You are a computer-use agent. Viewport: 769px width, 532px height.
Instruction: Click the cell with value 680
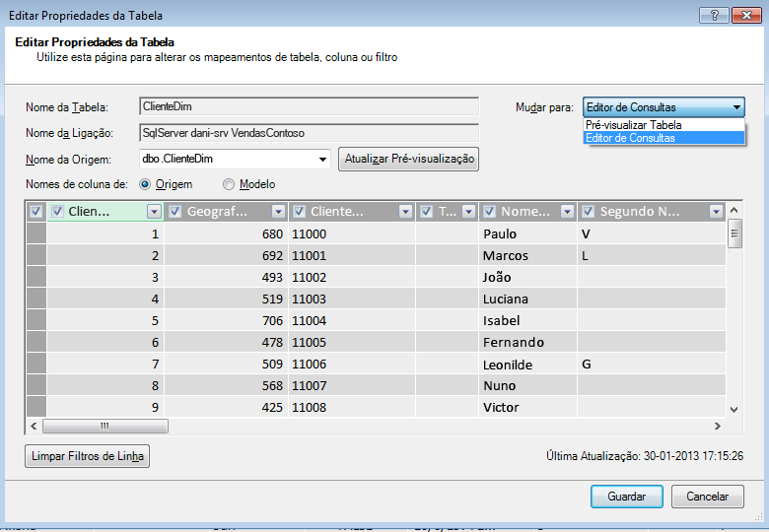[226, 233]
